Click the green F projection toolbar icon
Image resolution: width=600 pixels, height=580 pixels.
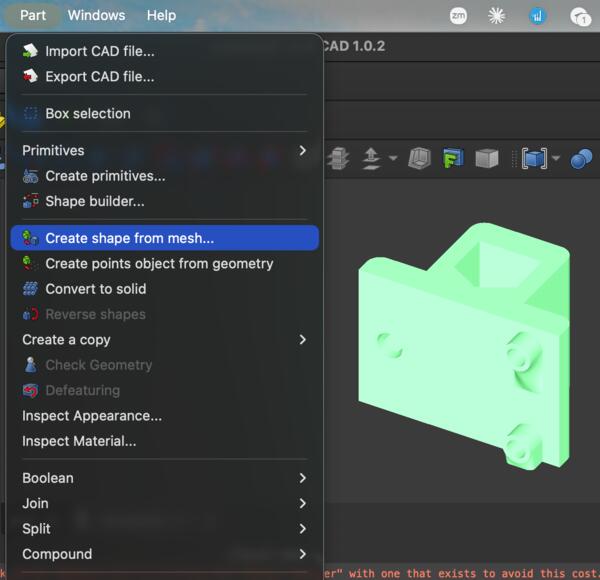coord(453,158)
